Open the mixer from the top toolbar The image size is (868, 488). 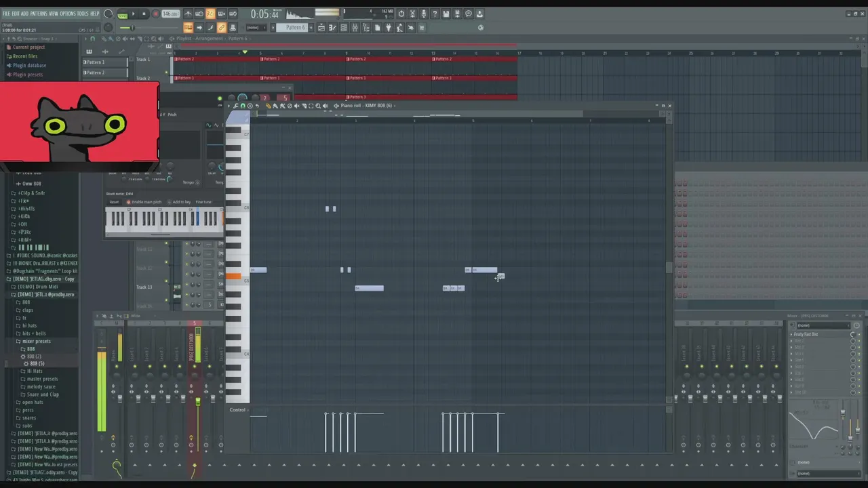tap(355, 28)
